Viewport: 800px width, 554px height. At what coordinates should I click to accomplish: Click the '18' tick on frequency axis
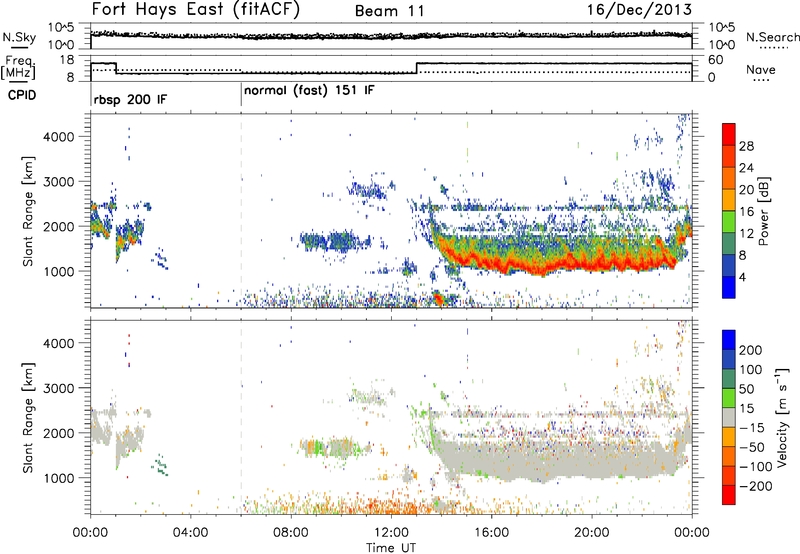pyautogui.click(x=67, y=60)
